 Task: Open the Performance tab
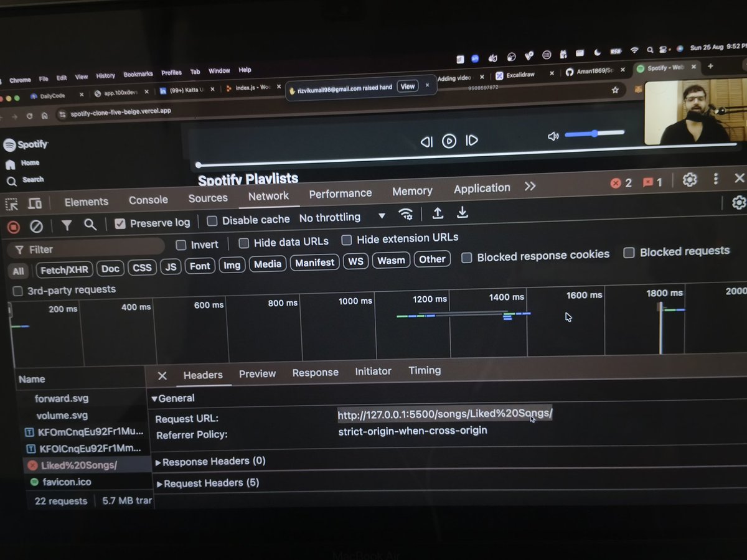click(x=341, y=194)
